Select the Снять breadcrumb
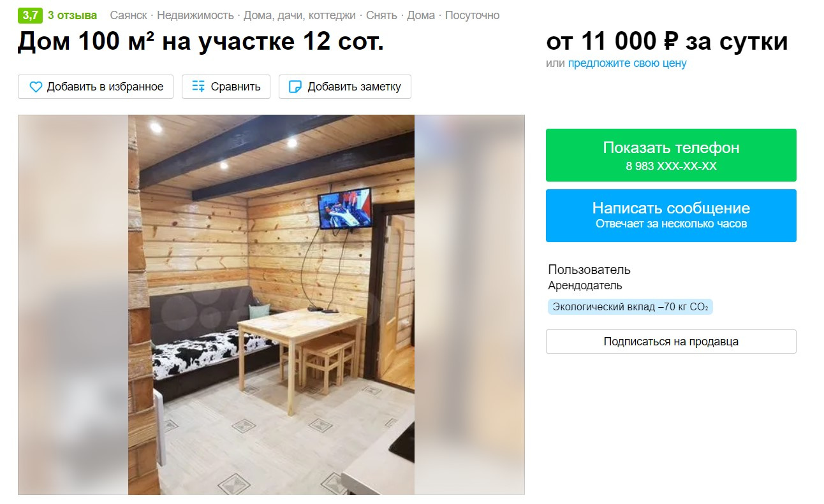This screenshot has height=504, width=824. pos(381,15)
